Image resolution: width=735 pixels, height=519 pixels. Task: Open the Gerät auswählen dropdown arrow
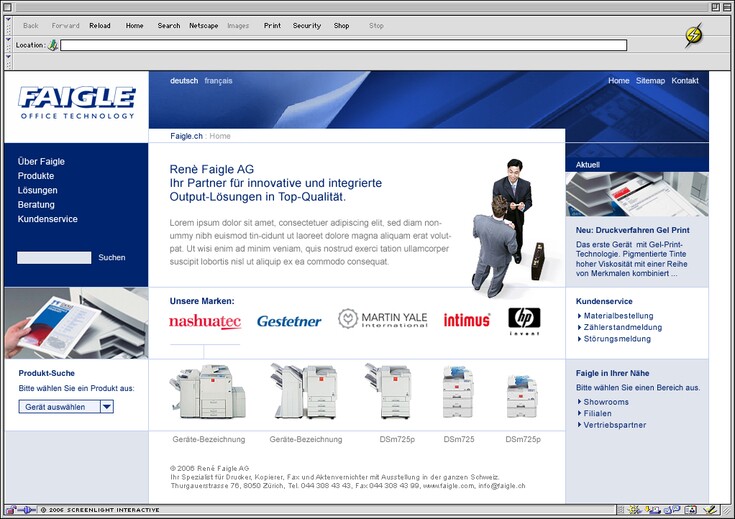[x=107, y=406]
